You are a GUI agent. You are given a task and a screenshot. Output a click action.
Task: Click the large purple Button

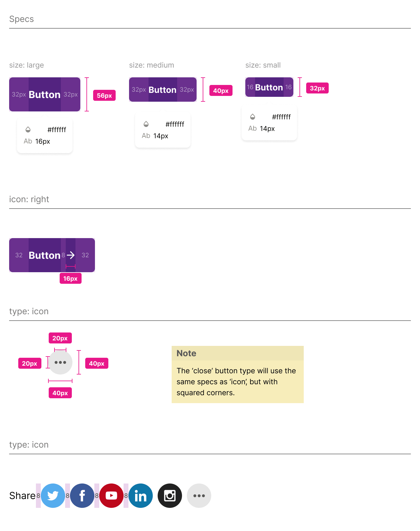45,94
